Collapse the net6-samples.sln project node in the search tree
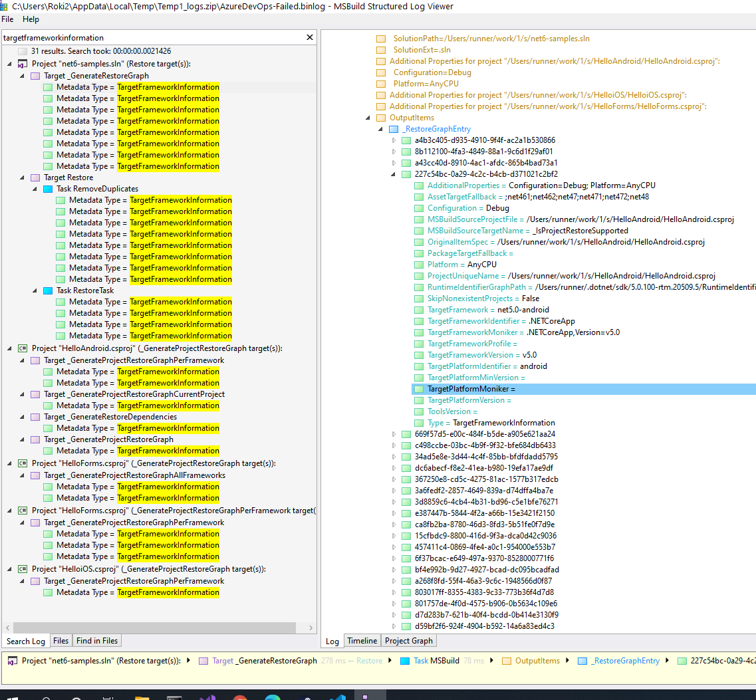Viewport: 756px width, 700px height. [x=10, y=64]
